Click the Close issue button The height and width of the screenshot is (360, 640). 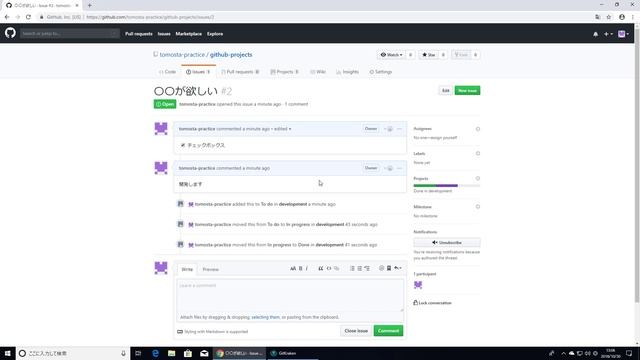(x=356, y=331)
